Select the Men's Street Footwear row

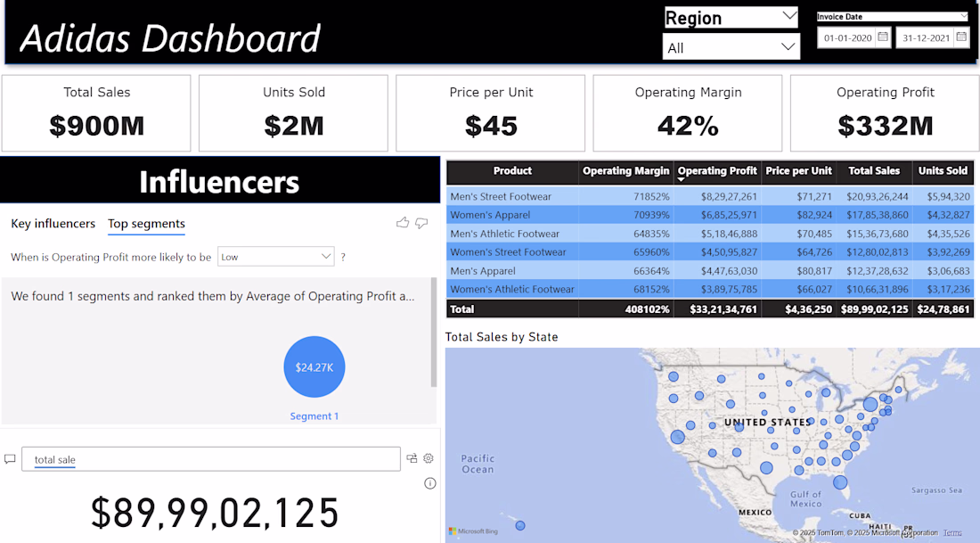click(710, 196)
